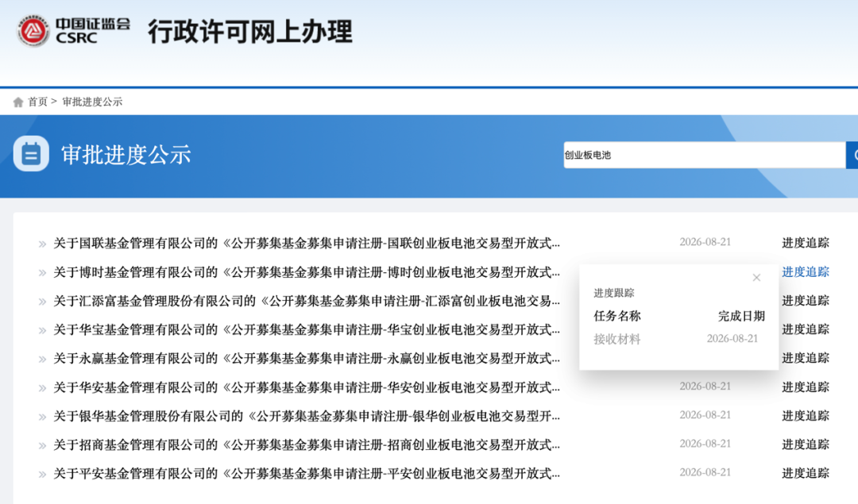Screen dimensions: 858x504
Task: Click 完成日期 column header in popup
Action: [741, 316]
